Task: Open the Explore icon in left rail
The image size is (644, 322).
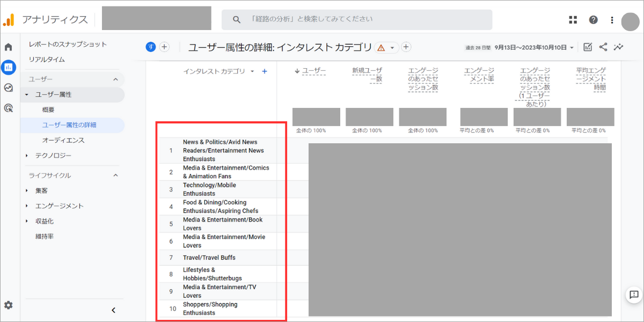Action: click(x=9, y=87)
